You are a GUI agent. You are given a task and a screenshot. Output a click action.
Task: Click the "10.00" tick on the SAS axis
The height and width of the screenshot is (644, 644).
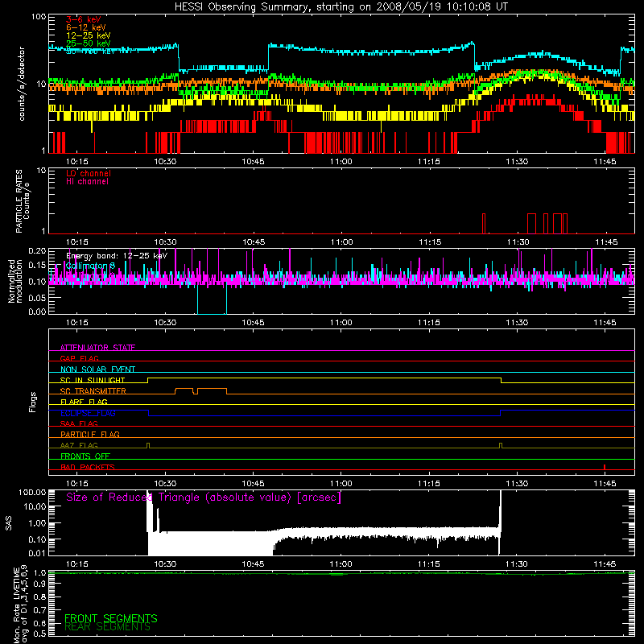(x=35, y=506)
